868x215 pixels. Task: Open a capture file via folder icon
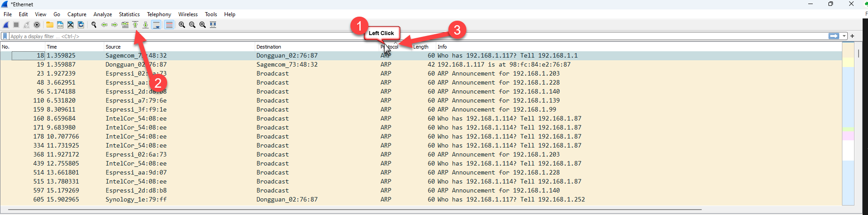pyautogui.click(x=49, y=25)
